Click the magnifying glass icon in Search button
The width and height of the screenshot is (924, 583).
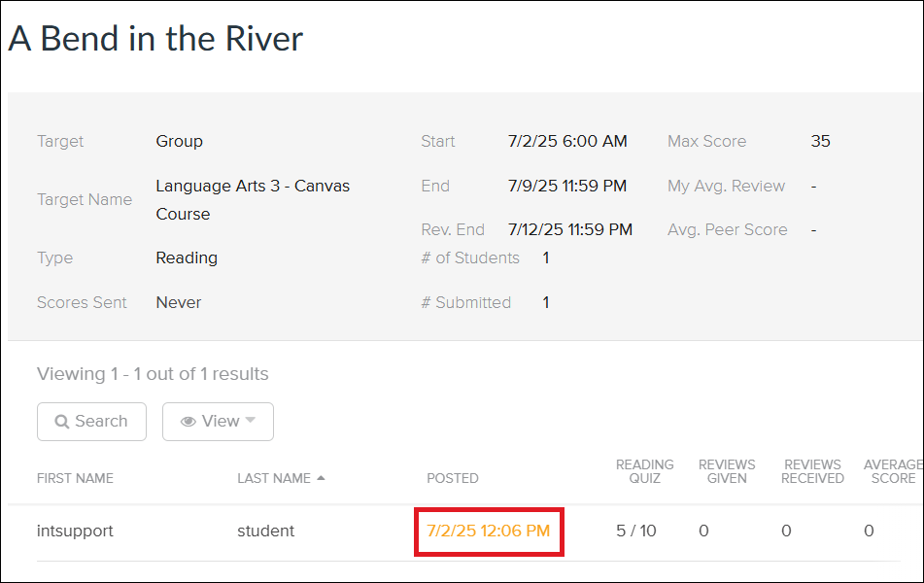64,421
